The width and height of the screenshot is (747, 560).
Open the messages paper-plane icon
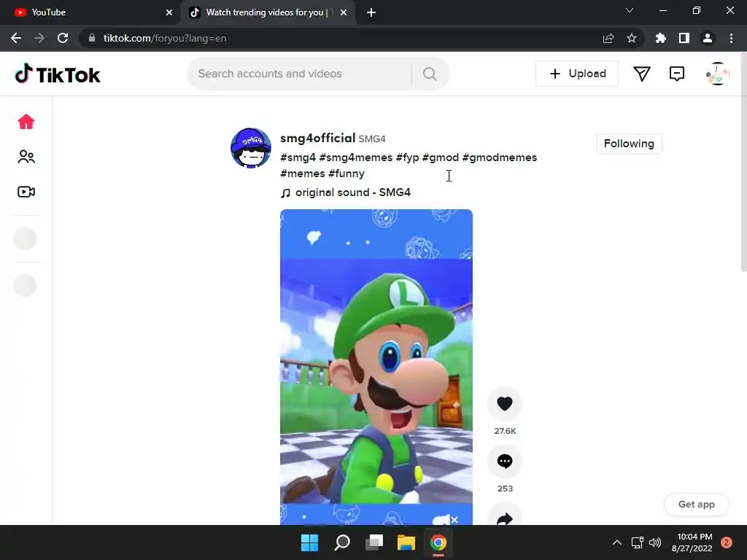[x=642, y=74]
